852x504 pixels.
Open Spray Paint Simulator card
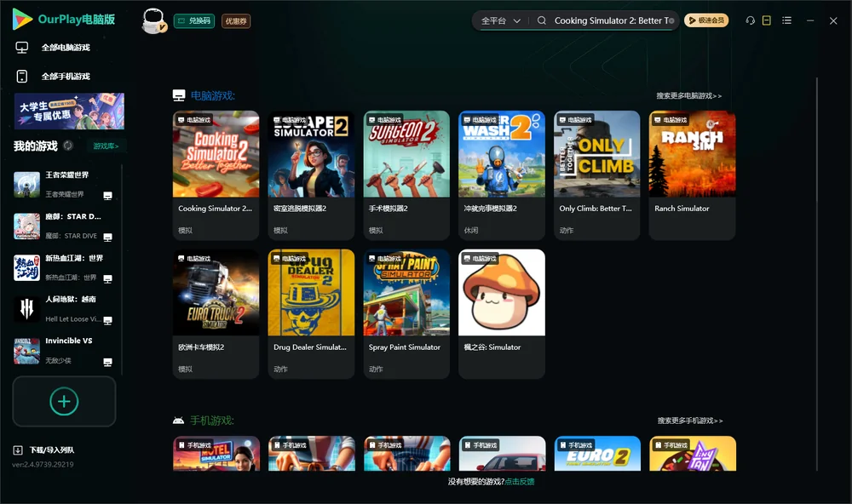coord(406,314)
